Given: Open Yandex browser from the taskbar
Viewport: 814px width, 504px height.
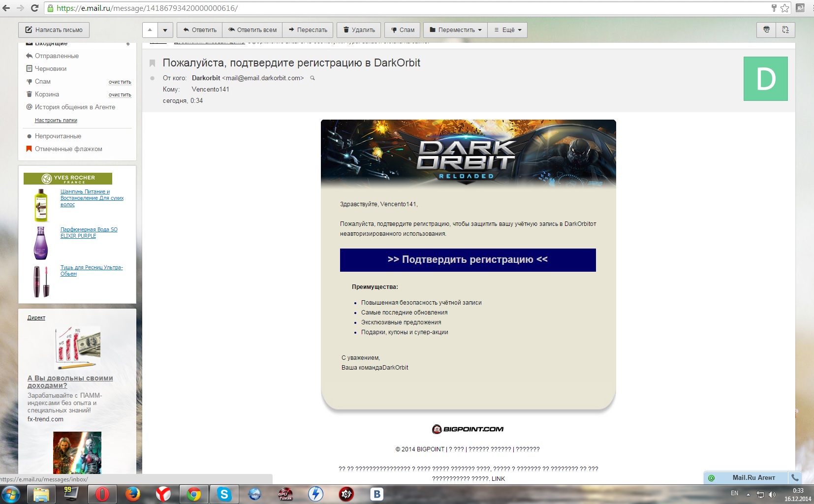Looking at the screenshot, I should coord(163,494).
